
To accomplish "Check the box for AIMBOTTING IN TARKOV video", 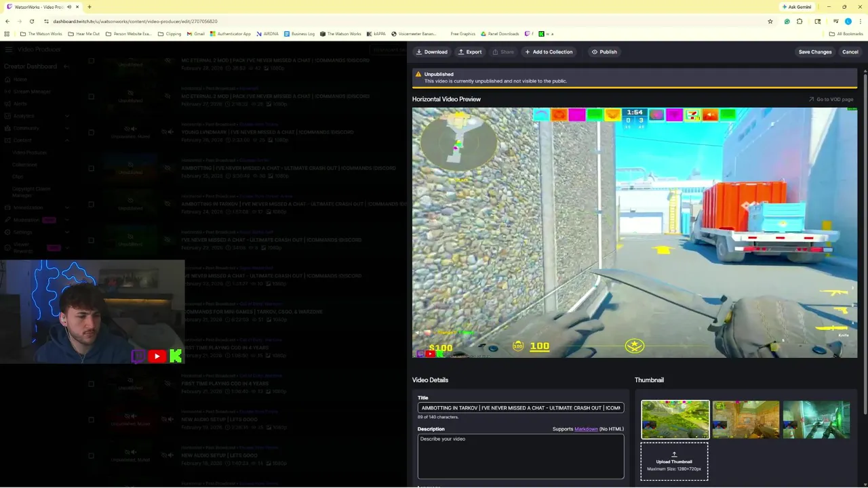I will coord(91,204).
